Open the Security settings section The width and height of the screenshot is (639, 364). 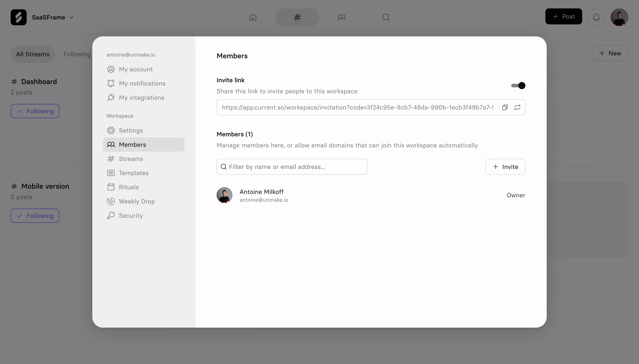click(144, 215)
